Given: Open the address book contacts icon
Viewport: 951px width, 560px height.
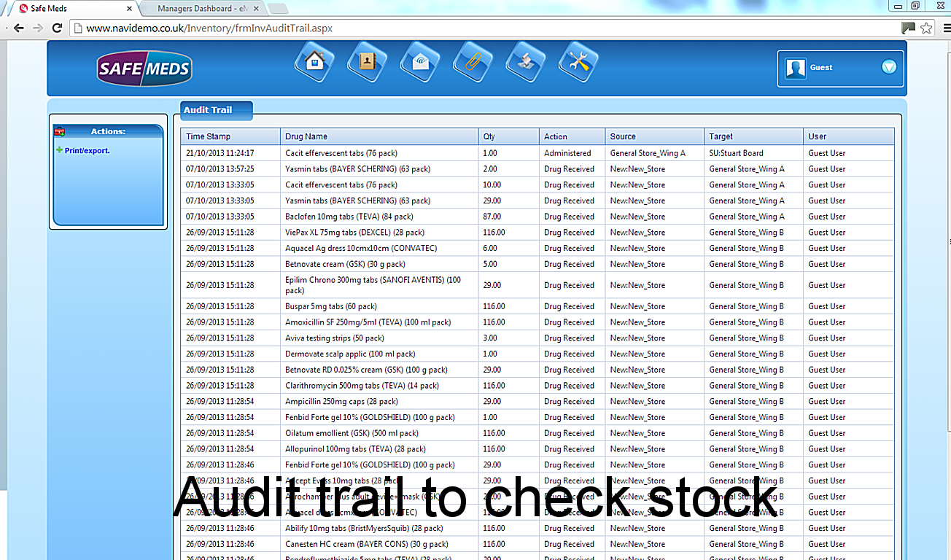Looking at the screenshot, I should pyautogui.click(x=367, y=63).
